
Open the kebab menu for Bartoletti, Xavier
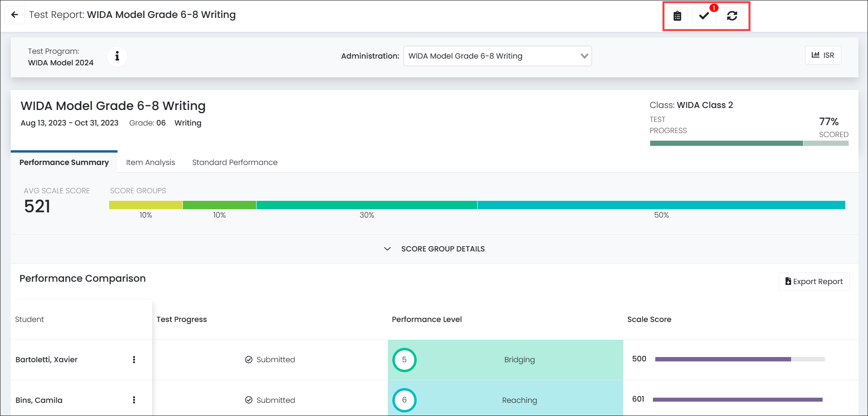[134, 359]
